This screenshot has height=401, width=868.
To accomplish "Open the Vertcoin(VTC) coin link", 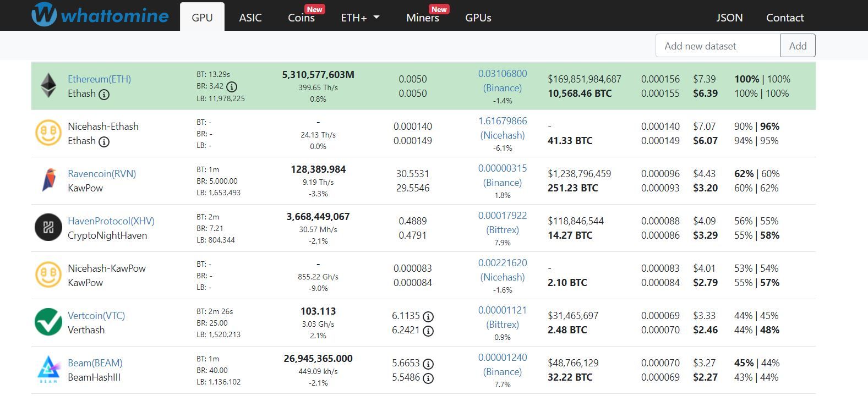I will point(96,316).
